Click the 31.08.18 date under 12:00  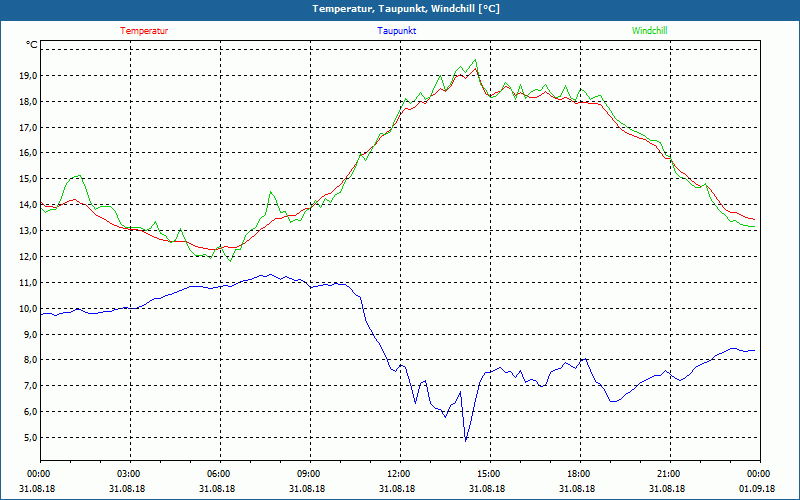tap(397, 488)
